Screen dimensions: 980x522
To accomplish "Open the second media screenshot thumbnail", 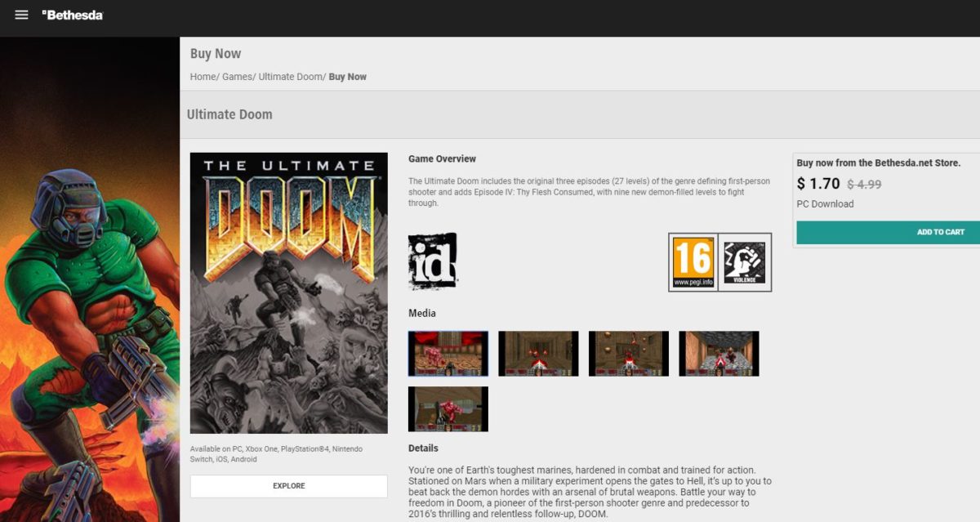I will [x=538, y=353].
